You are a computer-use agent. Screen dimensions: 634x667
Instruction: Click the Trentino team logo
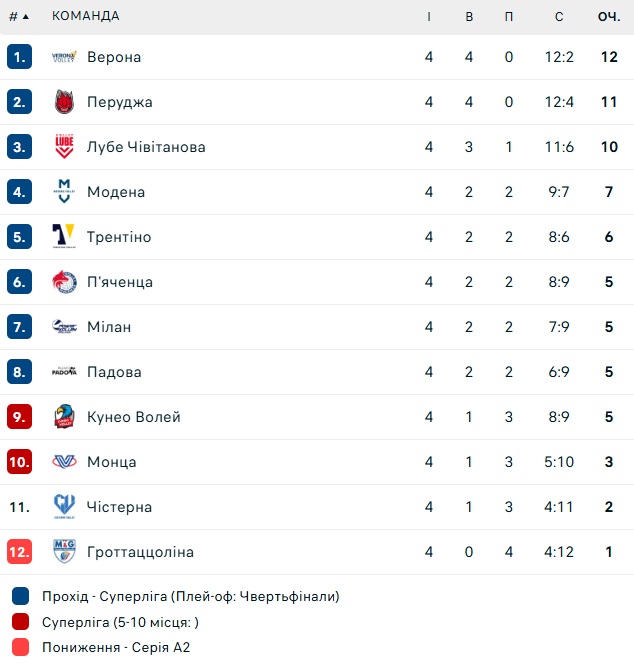coord(64,237)
